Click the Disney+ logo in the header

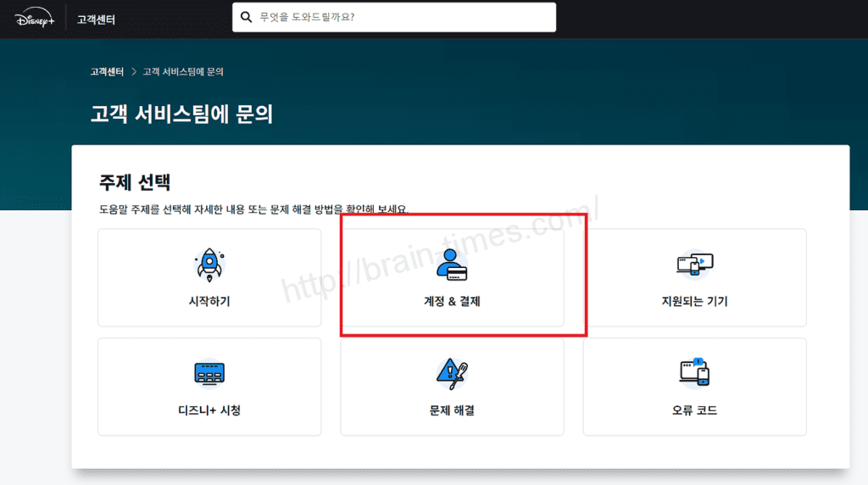[x=36, y=18]
